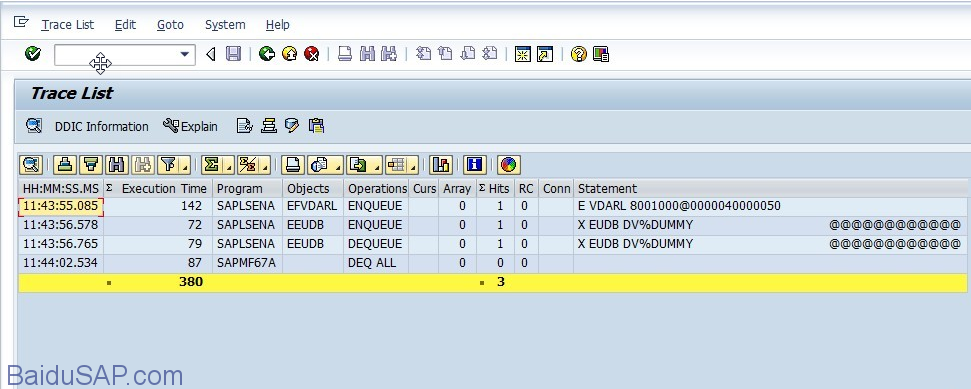Click the Statement column header
Image resolution: width=971 pixels, height=389 pixels.
coord(770,188)
